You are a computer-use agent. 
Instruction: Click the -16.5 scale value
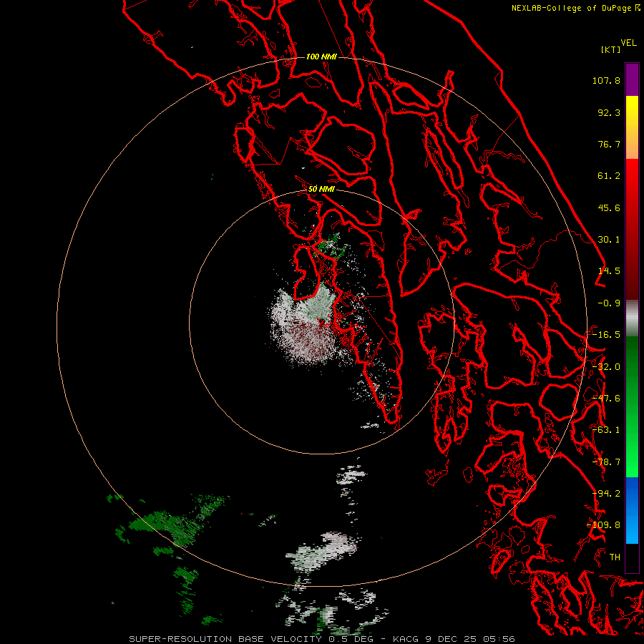[x=606, y=335]
